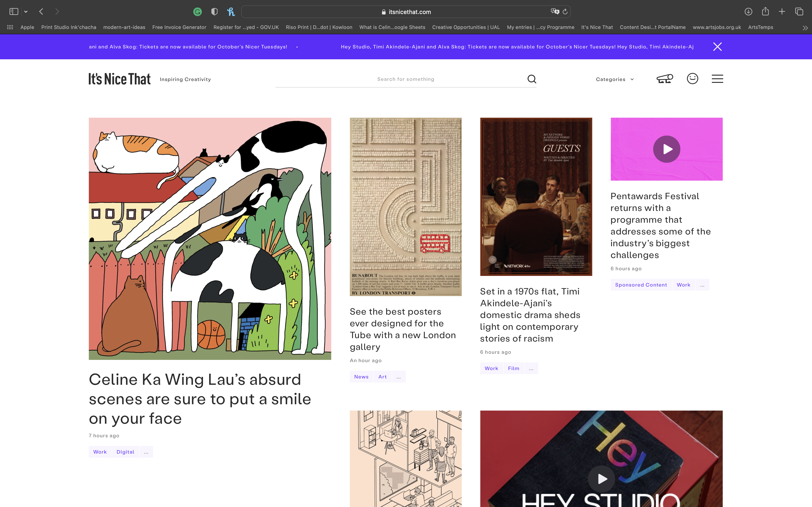Open the Safari share icon

pyautogui.click(x=765, y=12)
